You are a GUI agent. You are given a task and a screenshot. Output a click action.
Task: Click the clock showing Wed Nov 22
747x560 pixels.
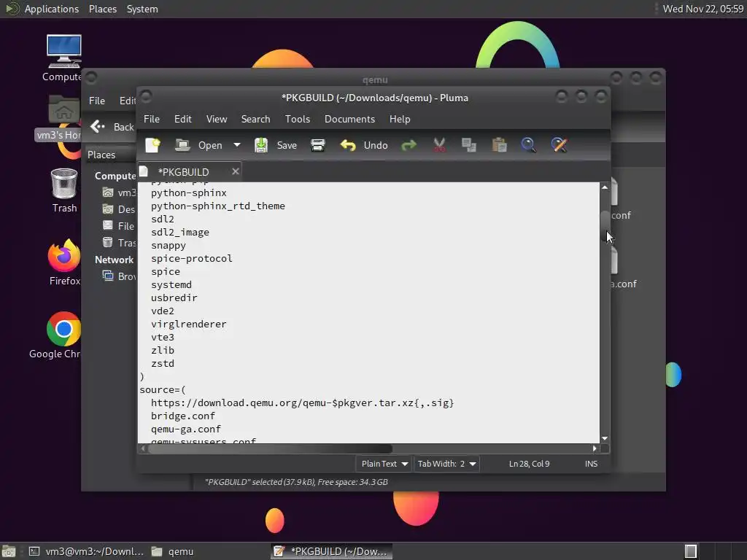tap(703, 9)
